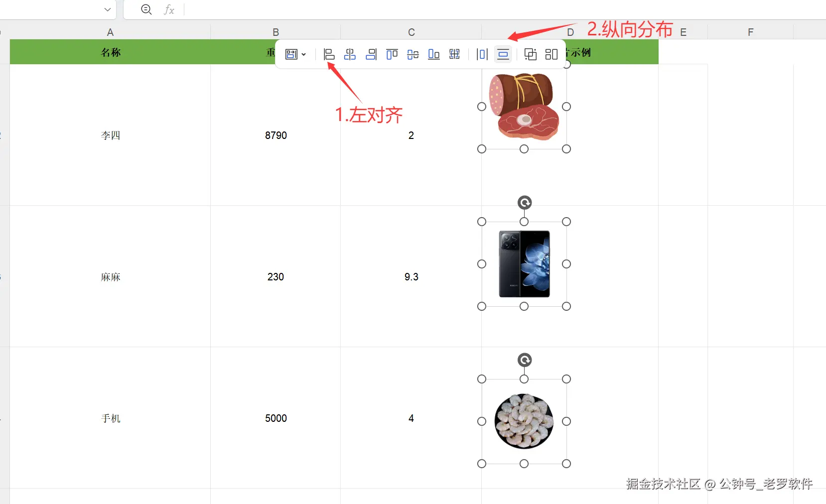
Task: Expand the name box dropdown chevron
Action: coord(108,9)
